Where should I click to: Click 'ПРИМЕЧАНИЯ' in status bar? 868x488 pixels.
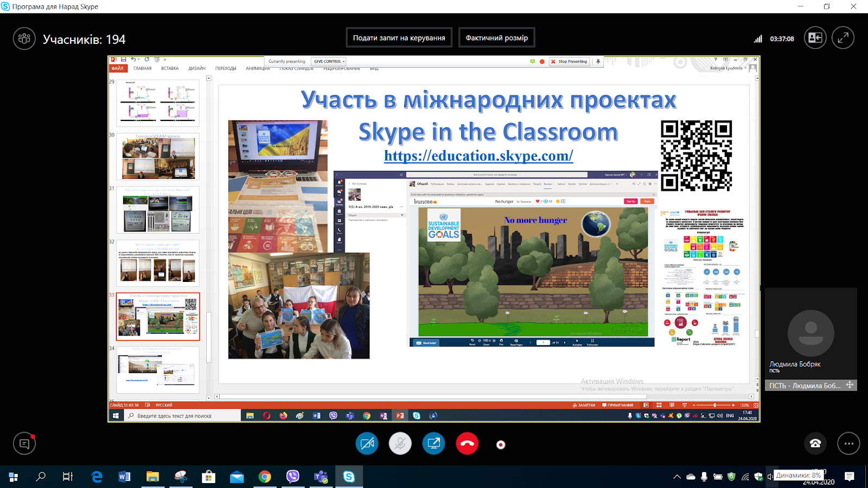coord(618,405)
